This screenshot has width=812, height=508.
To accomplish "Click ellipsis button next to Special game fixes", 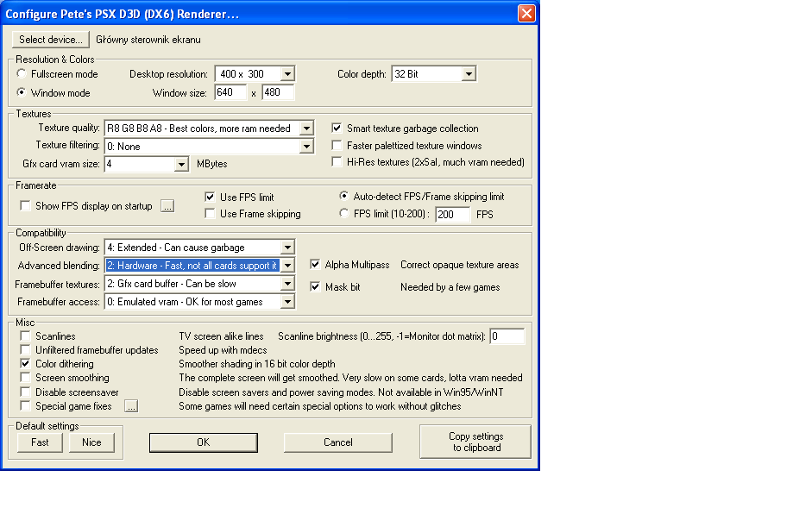I will click(131, 406).
